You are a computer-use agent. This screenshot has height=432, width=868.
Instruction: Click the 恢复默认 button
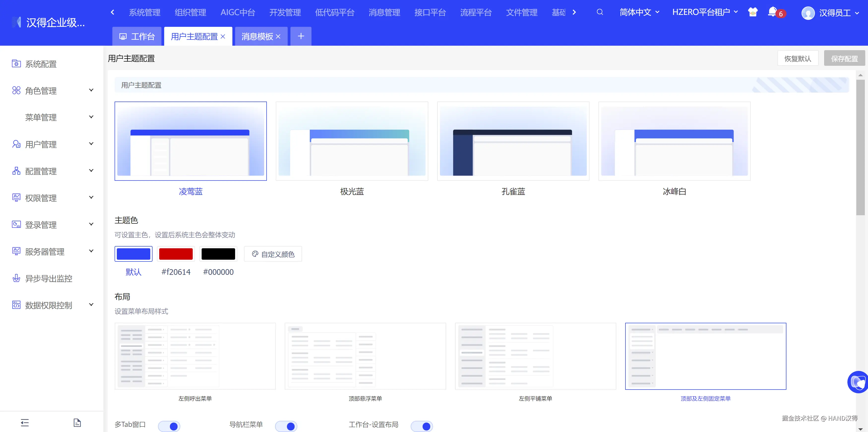tap(798, 59)
